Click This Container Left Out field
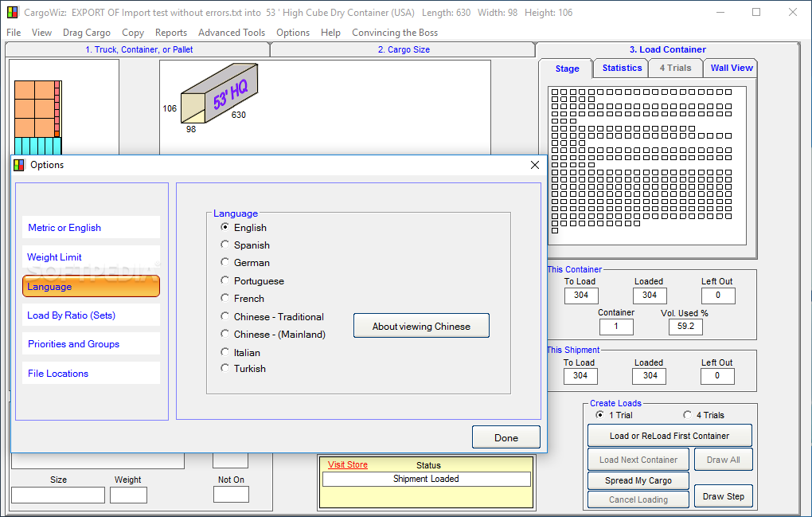The image size is (812, 517). point(718,296)
